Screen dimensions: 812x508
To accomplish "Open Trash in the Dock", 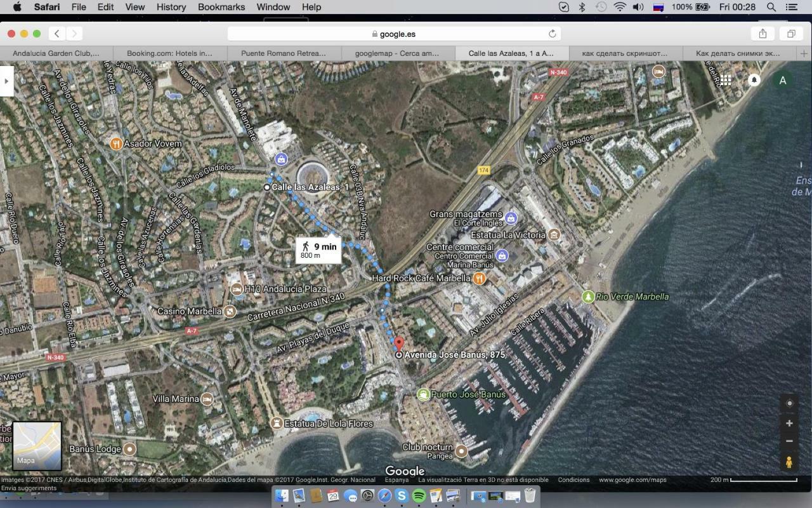I will click(x=530, y=496).
